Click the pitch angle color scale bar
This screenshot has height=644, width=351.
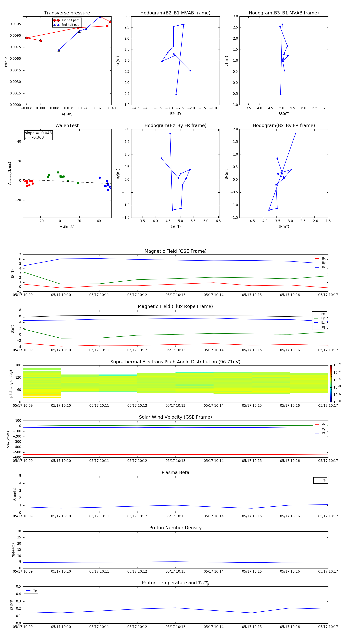coord(331,383)
